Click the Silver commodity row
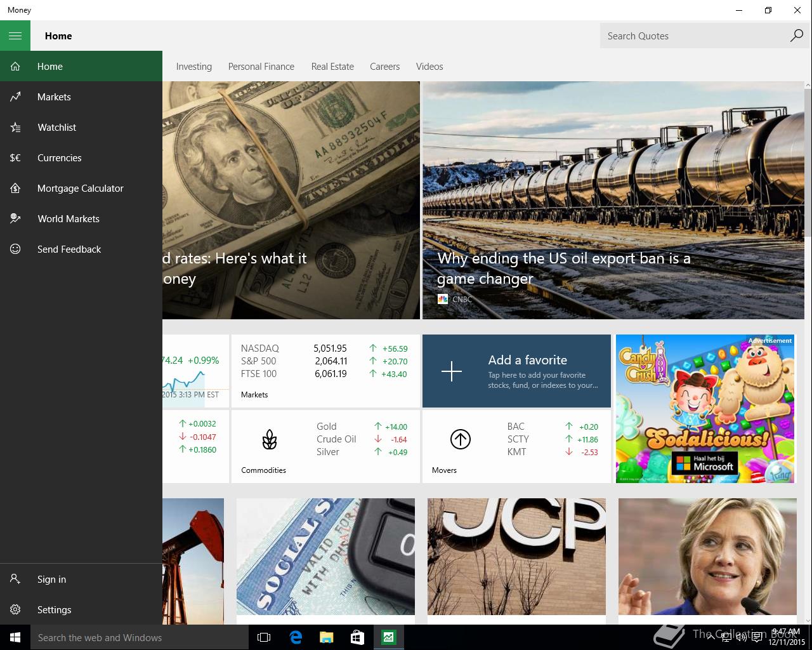812x650 pixels. click(x=362, y=451)
